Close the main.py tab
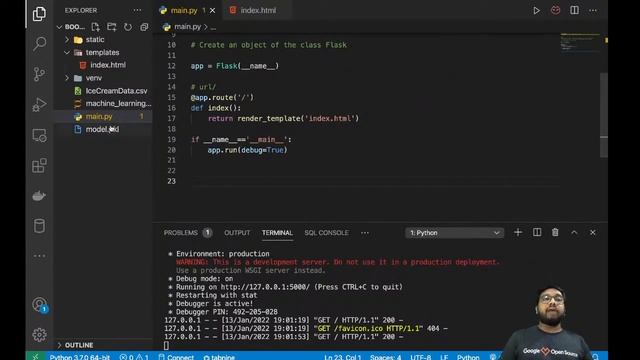 tap(213, 11)
